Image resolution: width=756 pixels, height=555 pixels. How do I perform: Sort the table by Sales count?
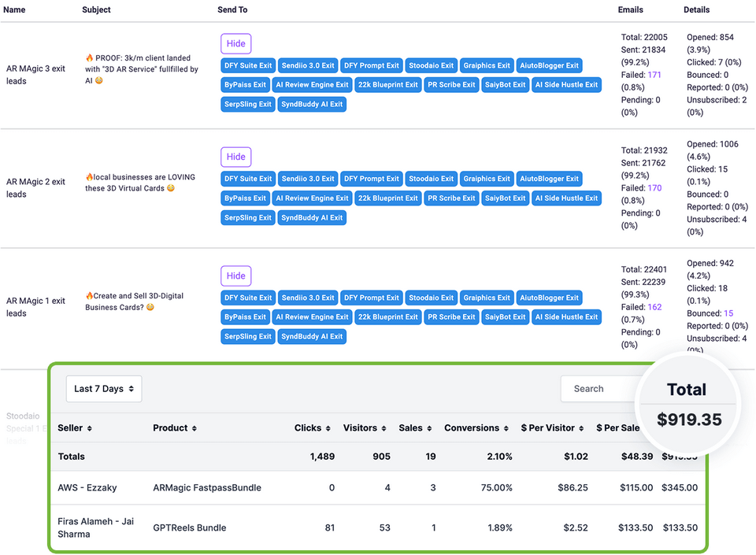click(414, 427)
